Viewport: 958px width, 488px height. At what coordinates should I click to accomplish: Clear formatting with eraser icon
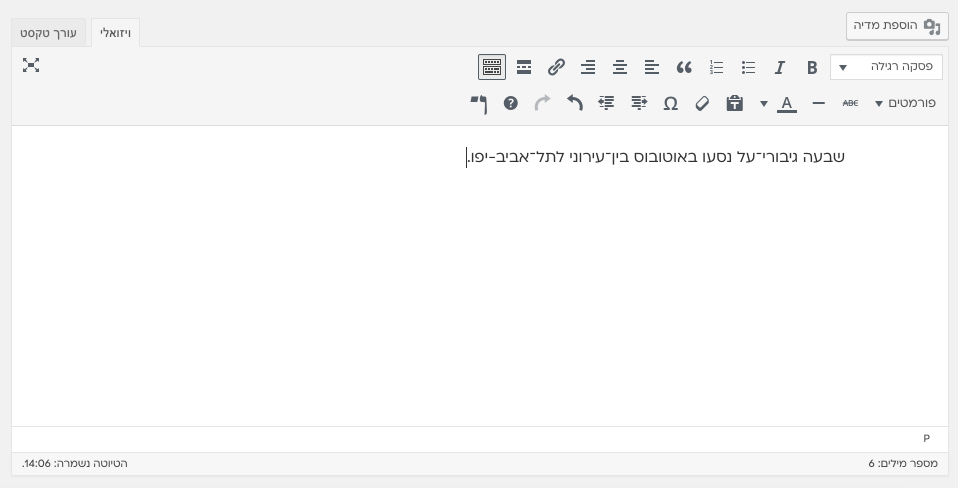point(703,103)
